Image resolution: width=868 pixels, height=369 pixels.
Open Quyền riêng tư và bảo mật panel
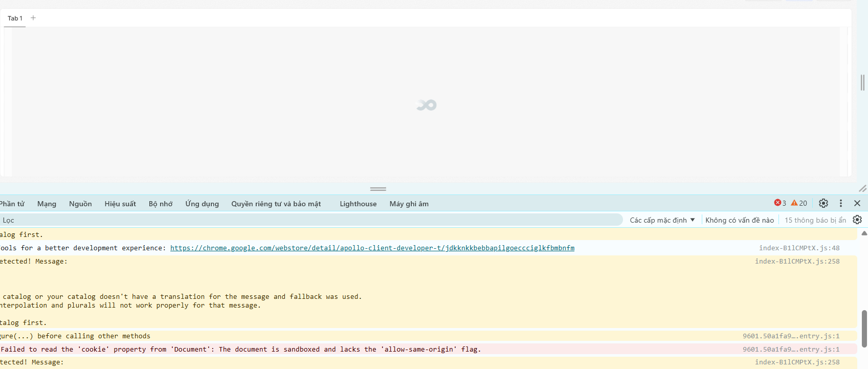point(276,204)
